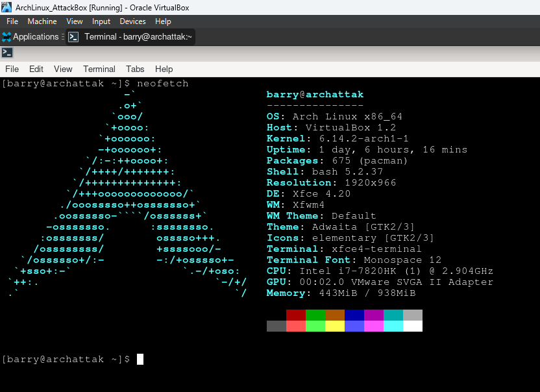
Task: Click the dark red color block
Action: tap(296, 315)
